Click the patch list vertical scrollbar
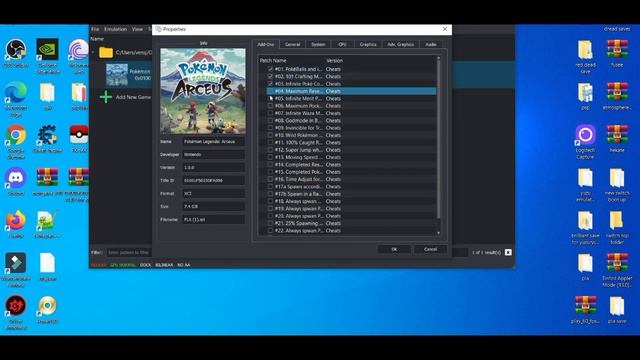 coord(439,139)
